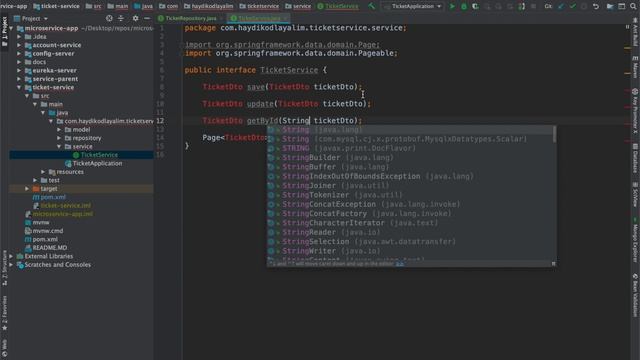
Task: Choose StringWriter completion suggestion
Action: 410,251
